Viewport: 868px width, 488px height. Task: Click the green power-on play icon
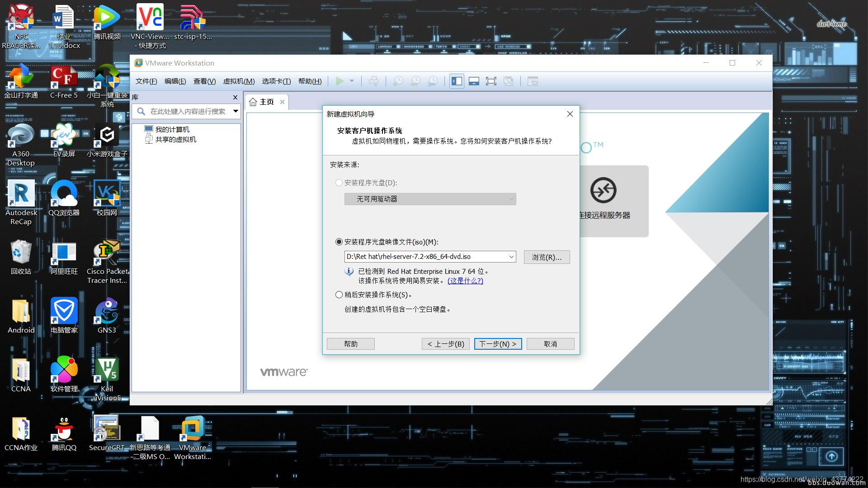(x=340, y=81)
